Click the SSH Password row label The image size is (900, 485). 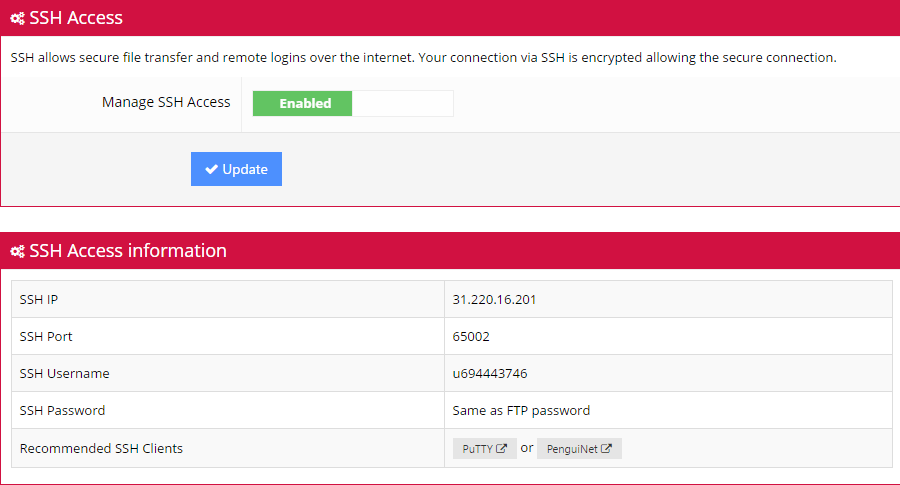(x=62, y=410)
